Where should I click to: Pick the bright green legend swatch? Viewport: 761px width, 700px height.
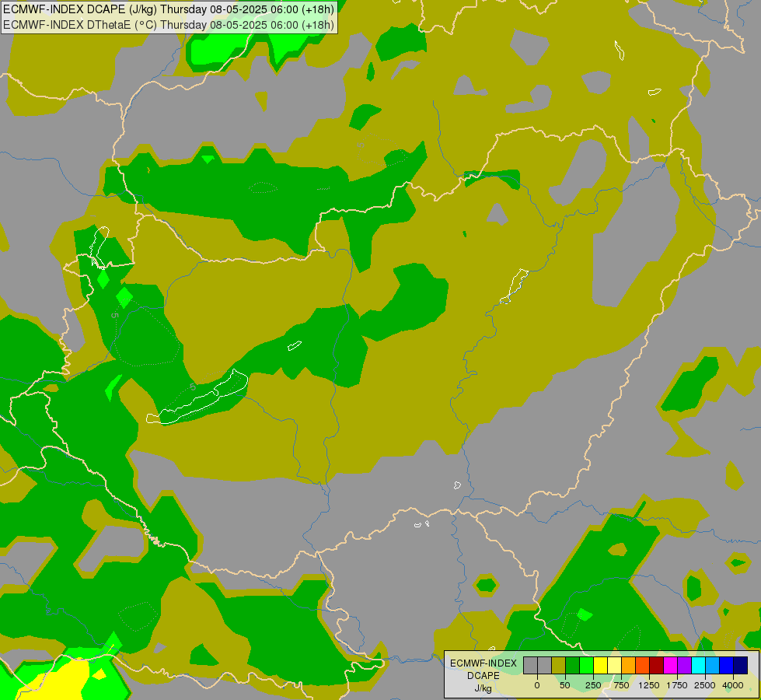587,665
